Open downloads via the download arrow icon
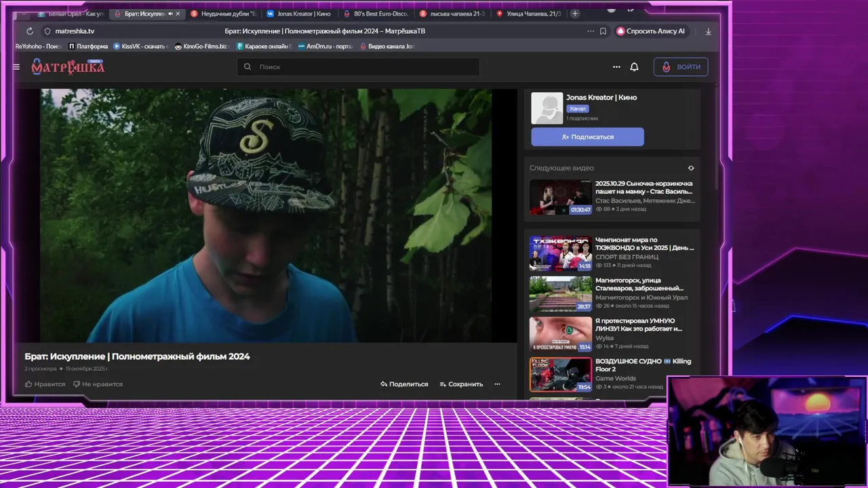 pyautogui.click(x=709, y=31)
